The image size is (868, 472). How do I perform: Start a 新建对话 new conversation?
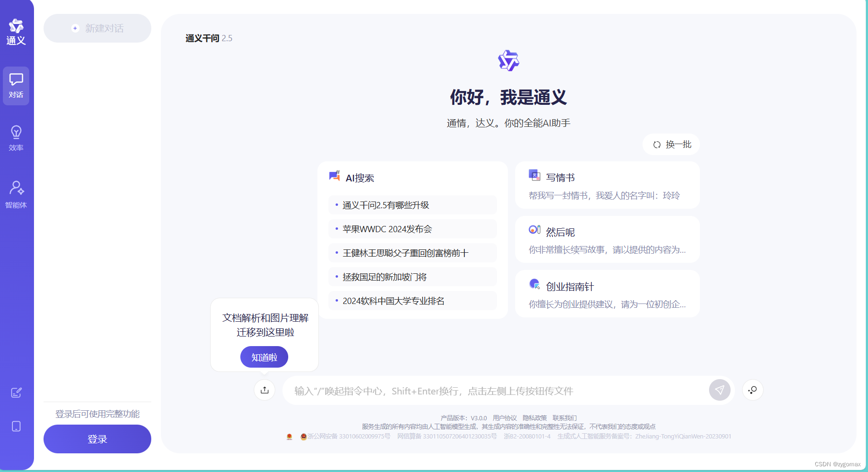click(97, 28)
